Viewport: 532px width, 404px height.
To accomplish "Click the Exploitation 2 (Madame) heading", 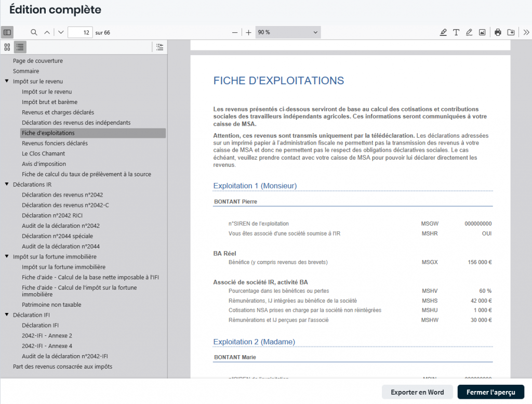I will click(x=254, y=342).
